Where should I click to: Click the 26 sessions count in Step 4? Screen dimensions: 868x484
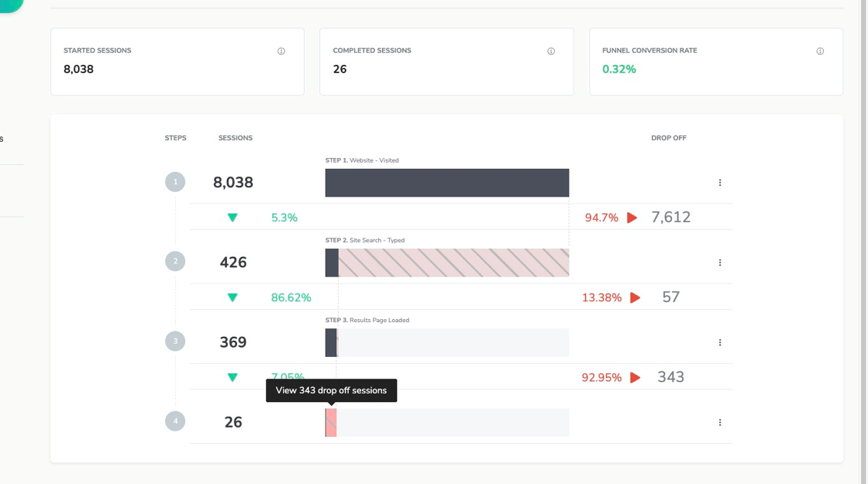pyautogui.click(x=233, y=422)
